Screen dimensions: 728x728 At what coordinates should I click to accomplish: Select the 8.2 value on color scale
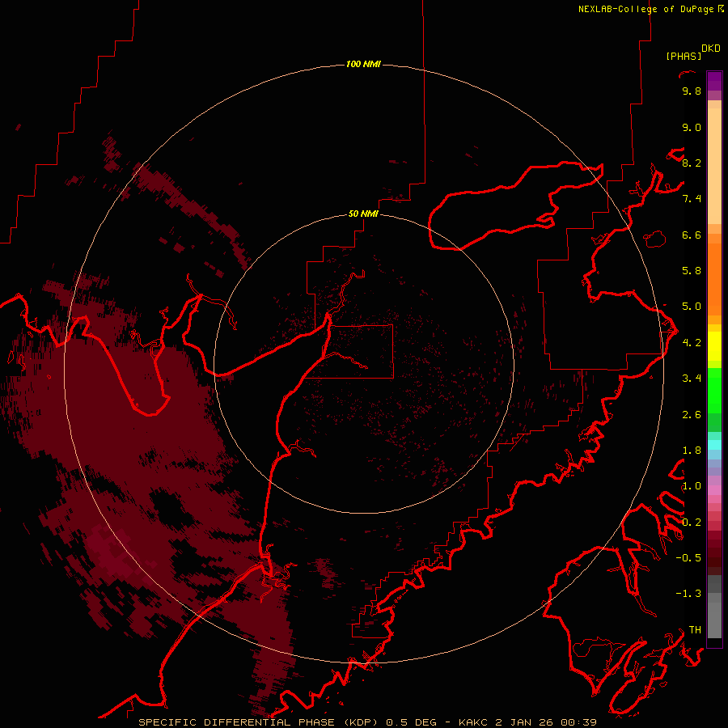692,163
